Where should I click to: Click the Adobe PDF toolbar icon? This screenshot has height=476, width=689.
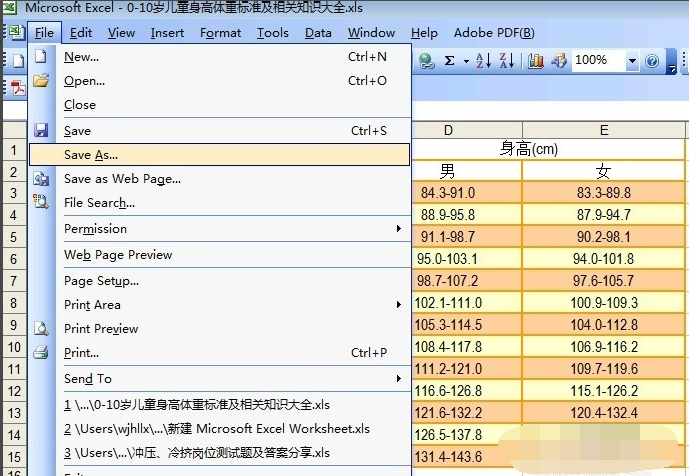[18, 87]
